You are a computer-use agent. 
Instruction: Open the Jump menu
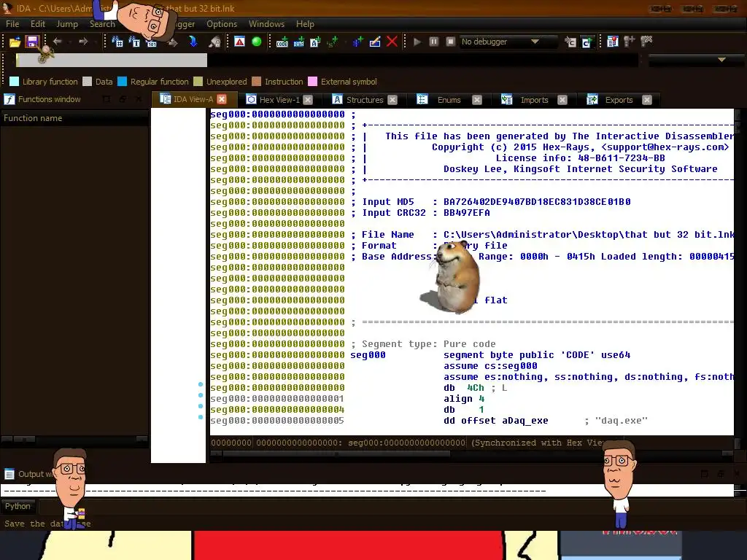pos(67,24)
